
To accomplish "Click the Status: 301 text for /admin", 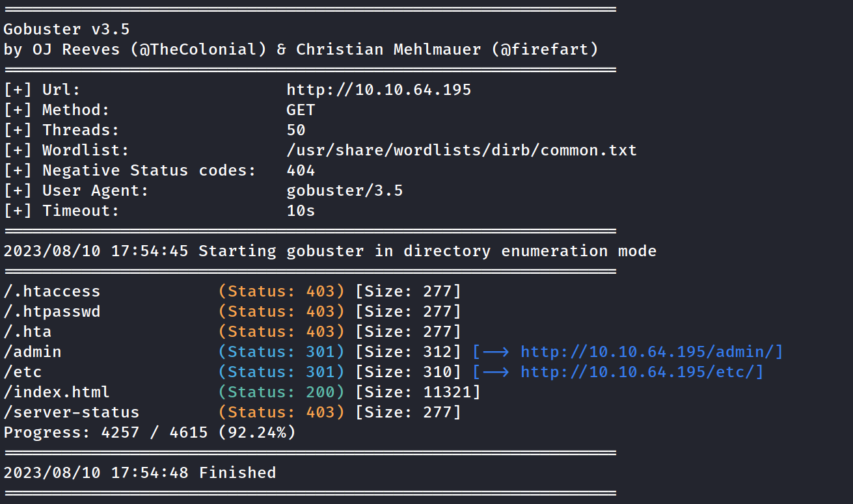I will click(x=281, y=352).
